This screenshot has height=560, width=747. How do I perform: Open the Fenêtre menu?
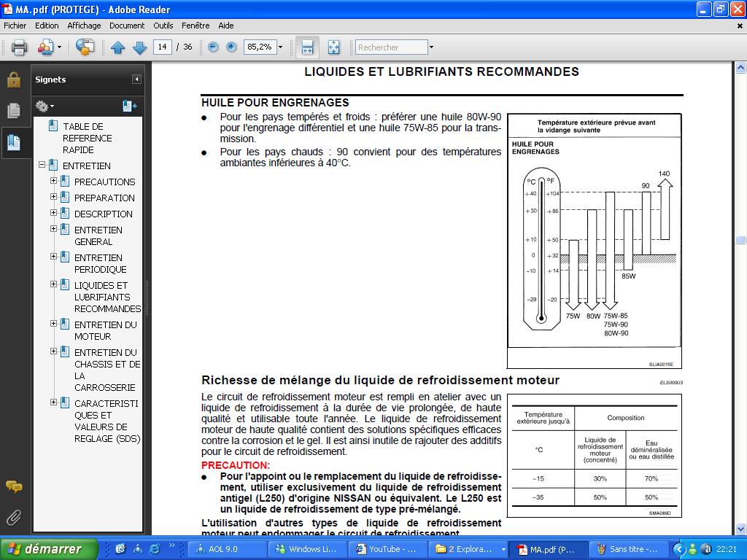point(196,26)
